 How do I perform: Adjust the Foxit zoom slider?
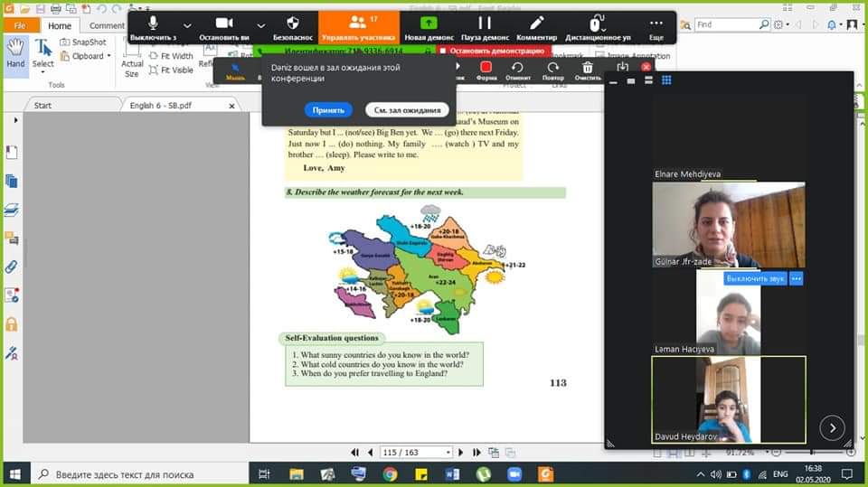[x=813, y=452]
